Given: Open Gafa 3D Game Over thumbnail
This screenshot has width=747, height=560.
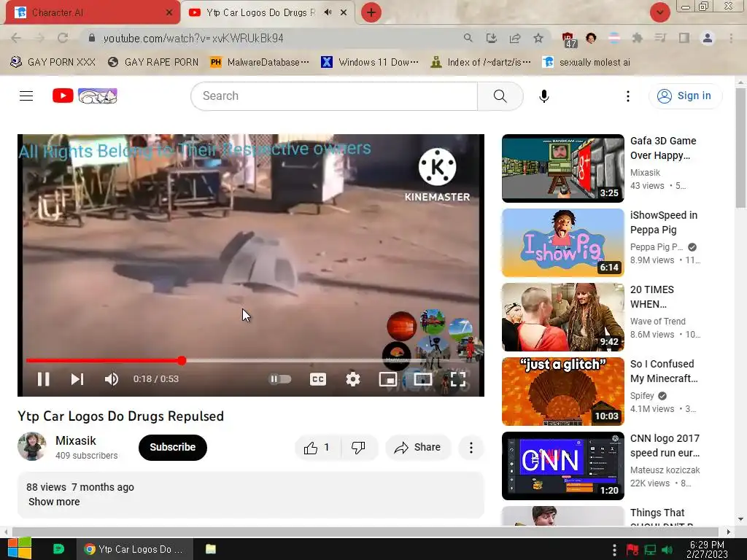Looking at the screenshot, I should tap(562, 168).
